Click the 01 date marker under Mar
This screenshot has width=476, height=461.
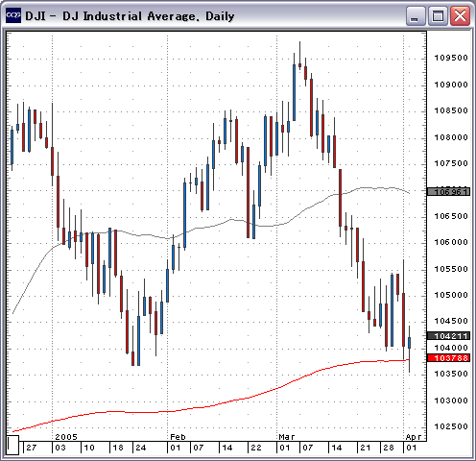(x=285, y=448)
